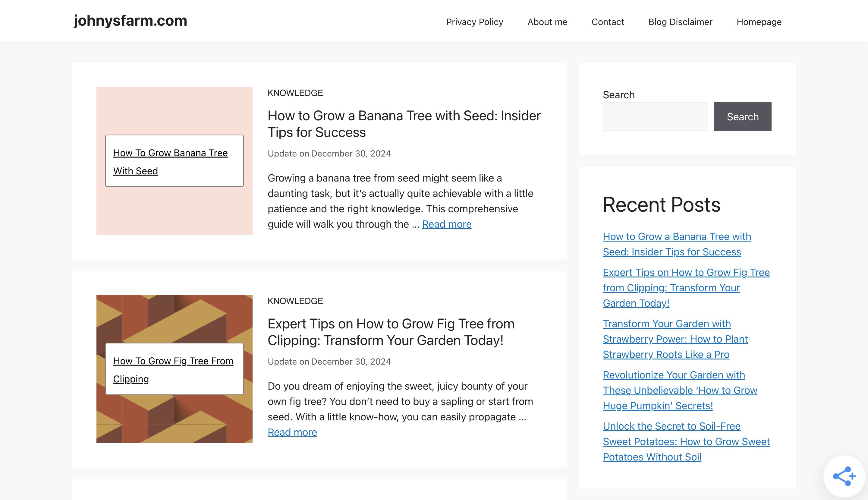Open the banana tree article headline
The height and width of the screenshot is (500, 868).
(x=404, y=124)
